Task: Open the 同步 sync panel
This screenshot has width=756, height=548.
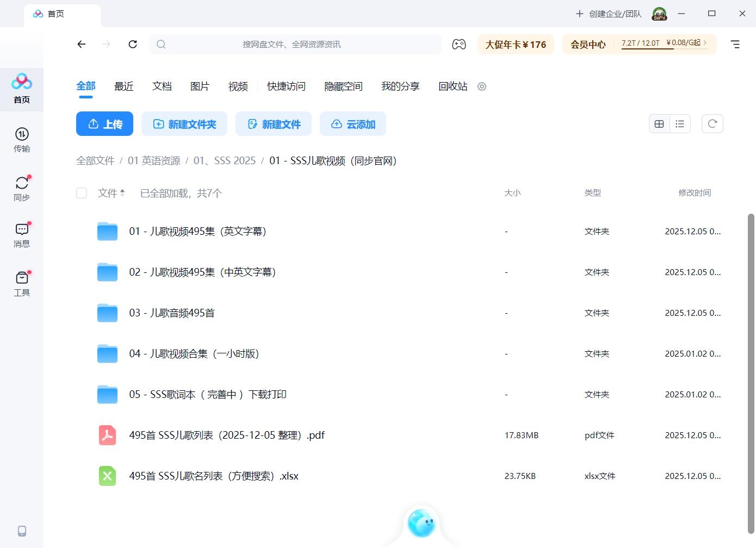Action: click(x=22, y=188)
